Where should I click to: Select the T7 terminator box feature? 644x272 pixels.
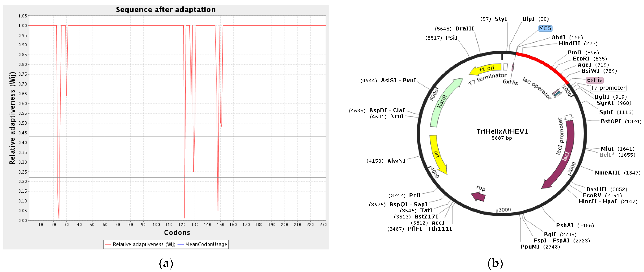(506, 67)
